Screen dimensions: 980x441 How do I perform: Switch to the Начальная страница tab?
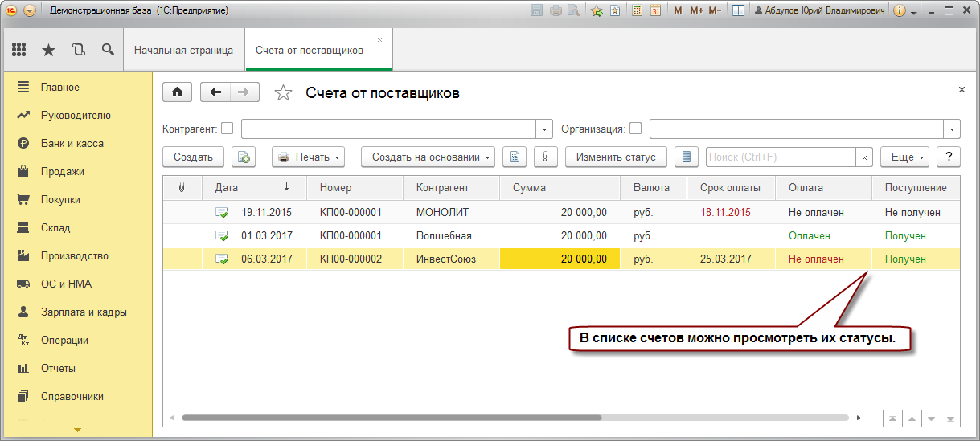[x=183, y=50]
